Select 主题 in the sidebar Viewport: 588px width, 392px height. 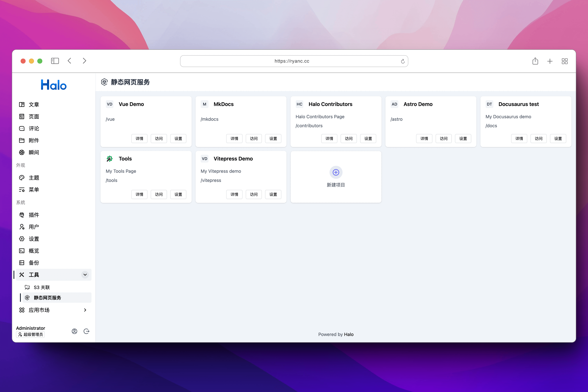coord(34,177)
